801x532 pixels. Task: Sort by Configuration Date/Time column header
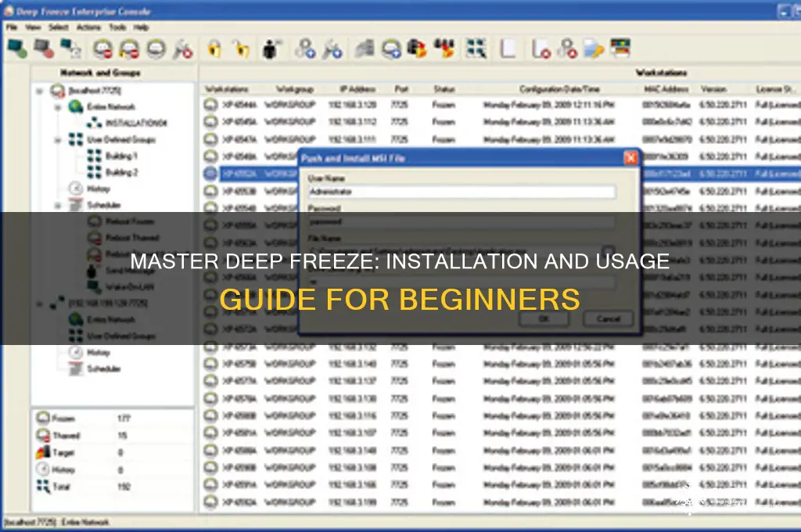(x=559, y=89)
